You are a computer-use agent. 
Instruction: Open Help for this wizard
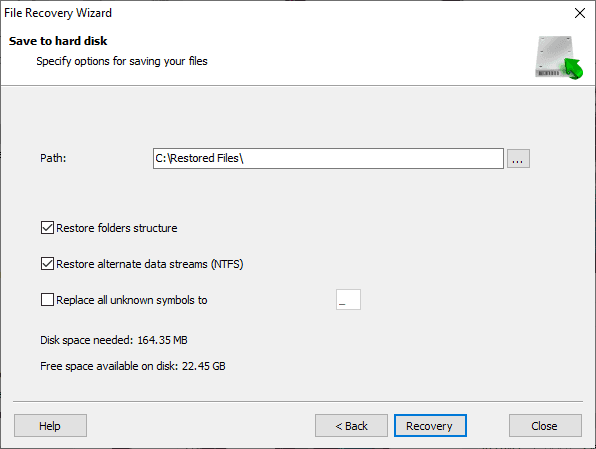coord(50,425)
